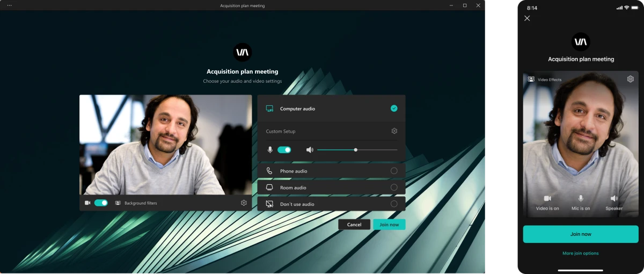Tap the Mic is on icon
The image size is (644, 274).
point(581,199)
